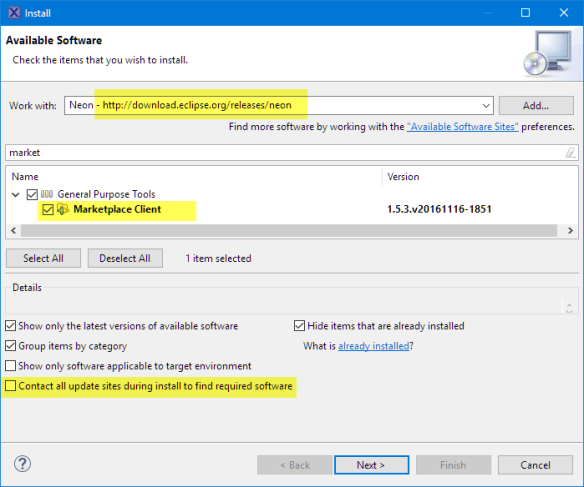Open the Available Software Sites link
Screen dimensions: 584x487
coord(463,127)
